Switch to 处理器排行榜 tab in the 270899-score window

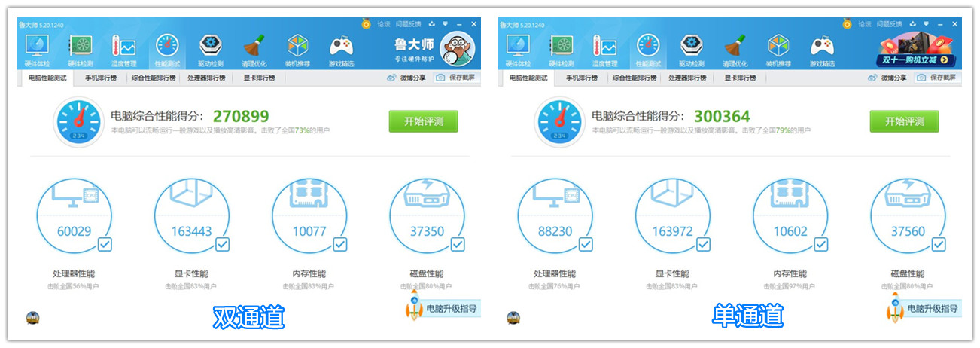point(206,78)
